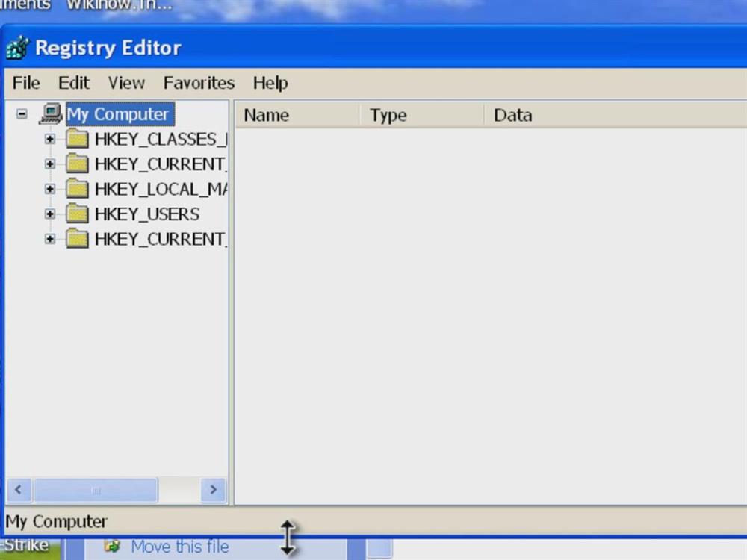Click the Registry Editor title bar icon
This screenshot has height=560, width=747.
(x=18, y=48)
